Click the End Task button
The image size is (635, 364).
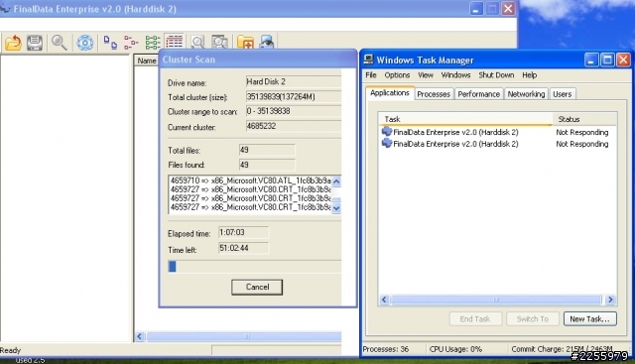475,319
